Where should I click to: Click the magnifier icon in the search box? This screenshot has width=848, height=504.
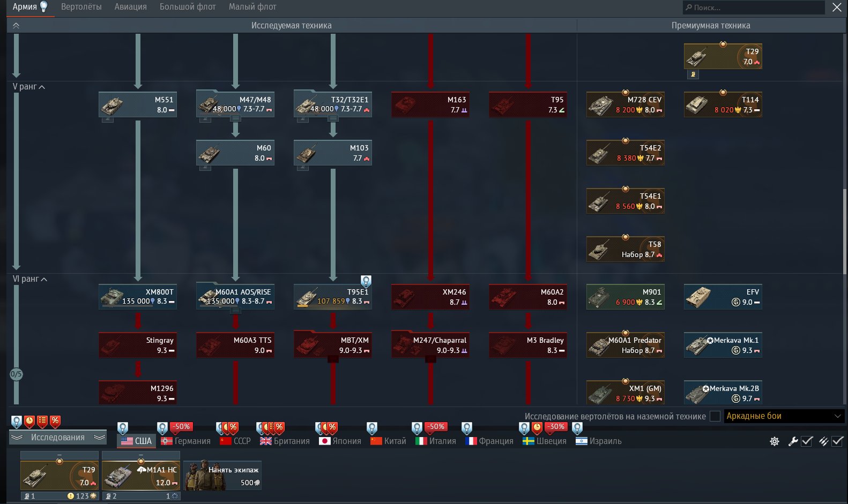point(688,7)
